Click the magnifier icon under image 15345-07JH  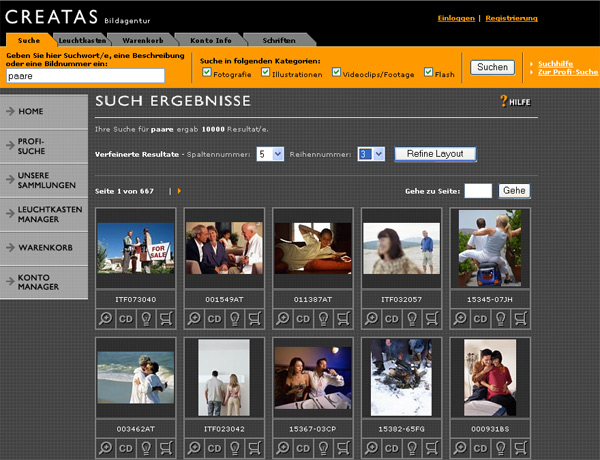460,318
